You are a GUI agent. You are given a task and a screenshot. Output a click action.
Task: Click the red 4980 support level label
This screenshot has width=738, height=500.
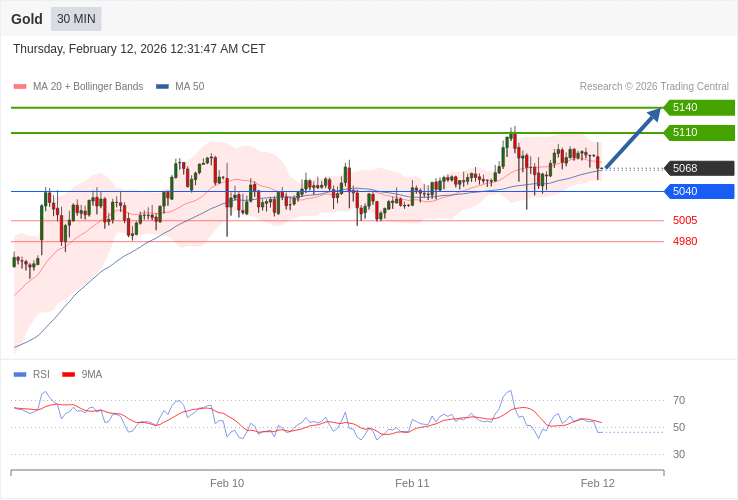[x=685, y=242]
